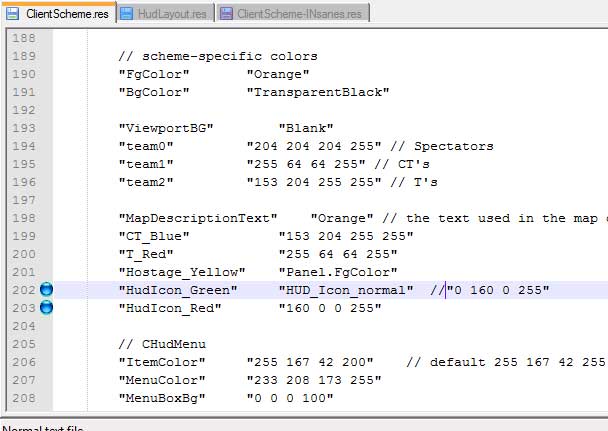Click the "HUD_Icon_normal" value on line 202
The width and height of the screenshot is (608, 431).
tap(346, 290)
